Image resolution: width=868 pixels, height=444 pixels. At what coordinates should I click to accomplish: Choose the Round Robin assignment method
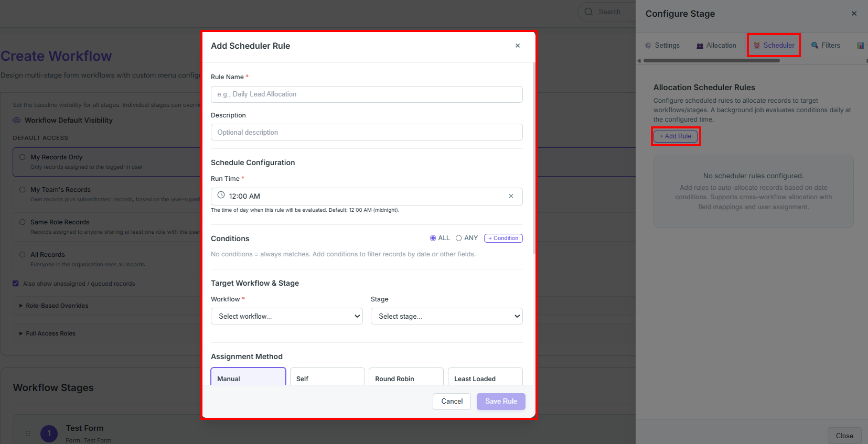[x=406, y=376]
